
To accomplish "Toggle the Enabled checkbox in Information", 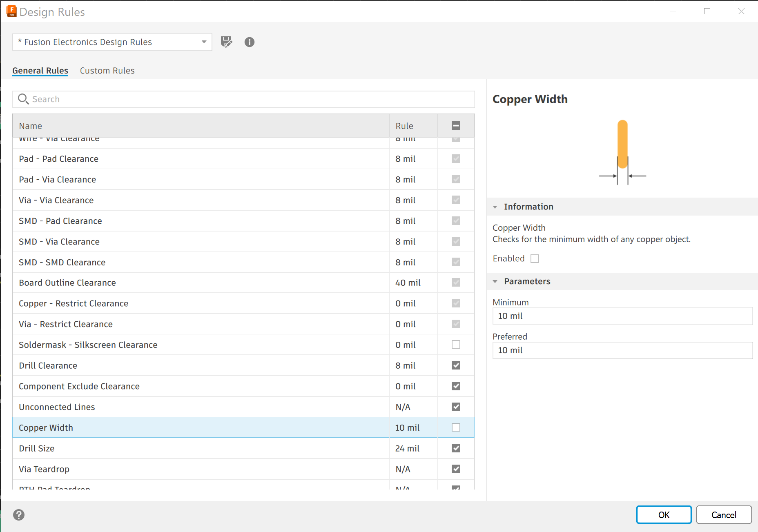I will [x=535, y=259].
